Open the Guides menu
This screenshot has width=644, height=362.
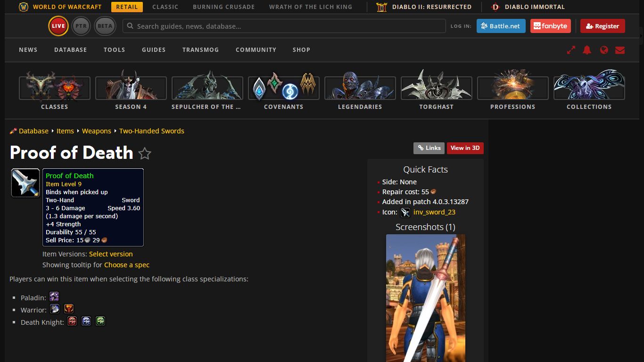[x=154, y=49]
